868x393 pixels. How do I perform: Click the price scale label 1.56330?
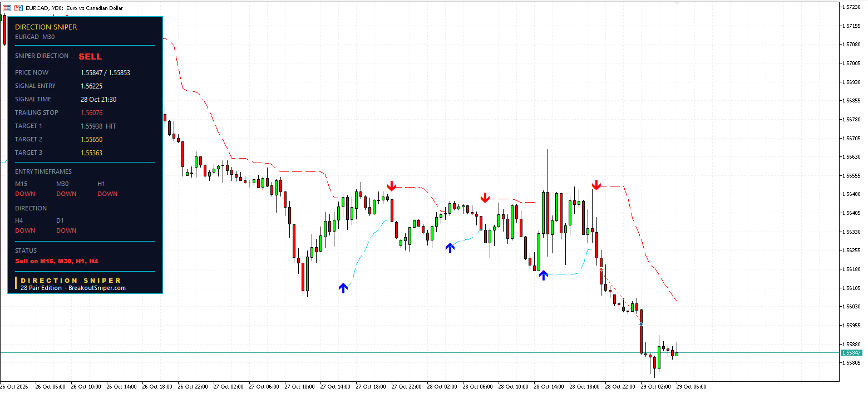852,232
